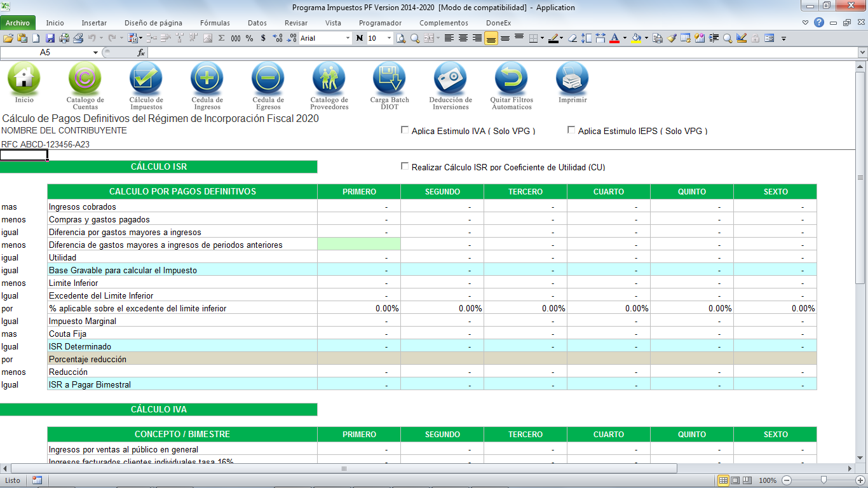This screenshot has width=868, height=488.
Task: Open the Fórmulas ribbon tab
Action: click(x=215, y=23)
